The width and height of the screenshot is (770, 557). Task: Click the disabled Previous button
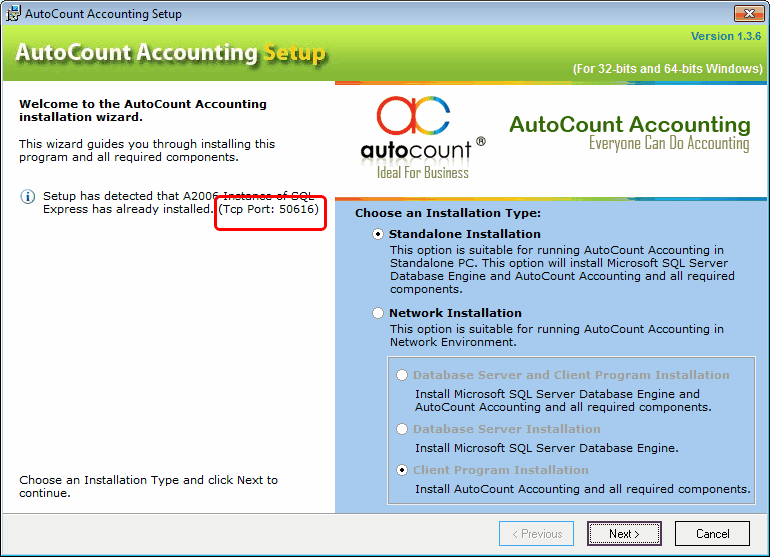tap(536, 533)
